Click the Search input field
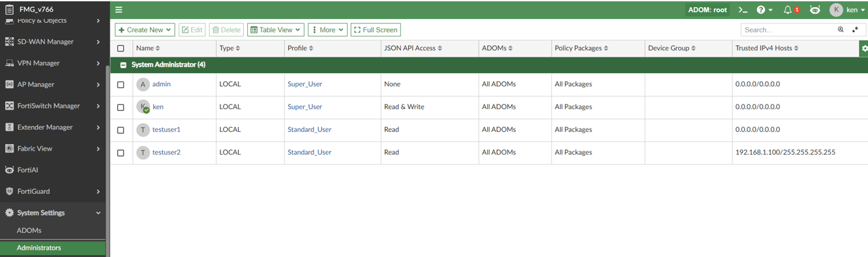 pyautogui.click(x=789, y=30)
